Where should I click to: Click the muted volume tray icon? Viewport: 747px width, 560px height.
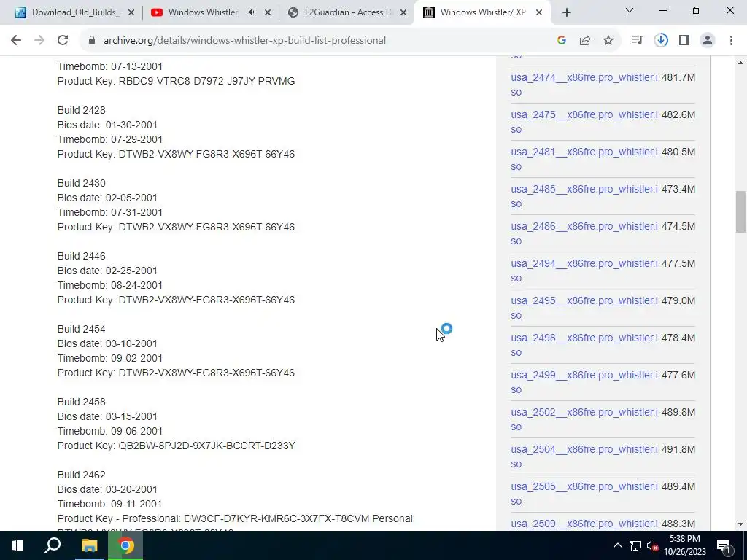click(652, 545)
